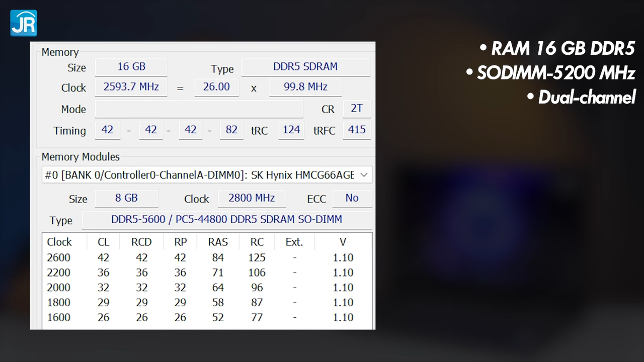Click the base clock field 99.8 MHz
The image size is (644, 362).
click(305, 87)
